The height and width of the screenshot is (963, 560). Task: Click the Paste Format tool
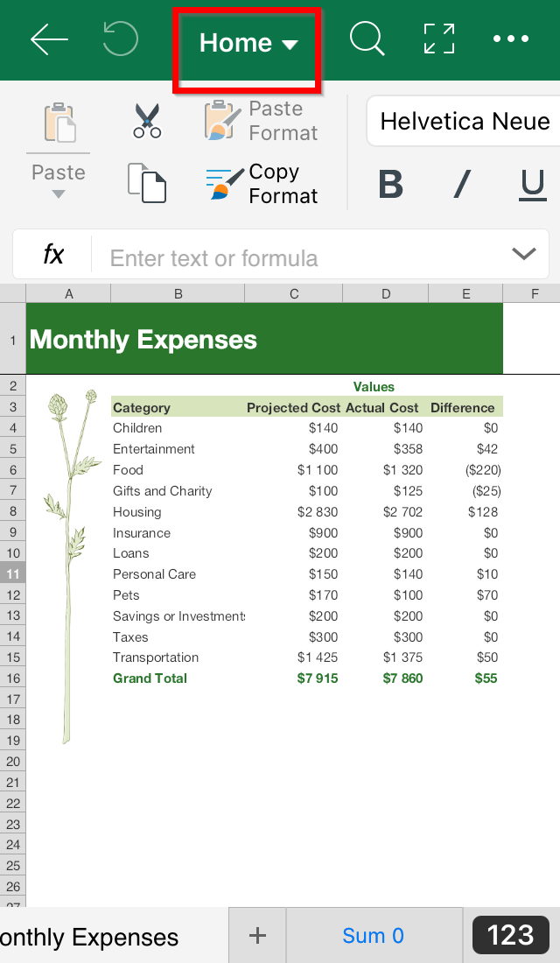tap(262, 121)
